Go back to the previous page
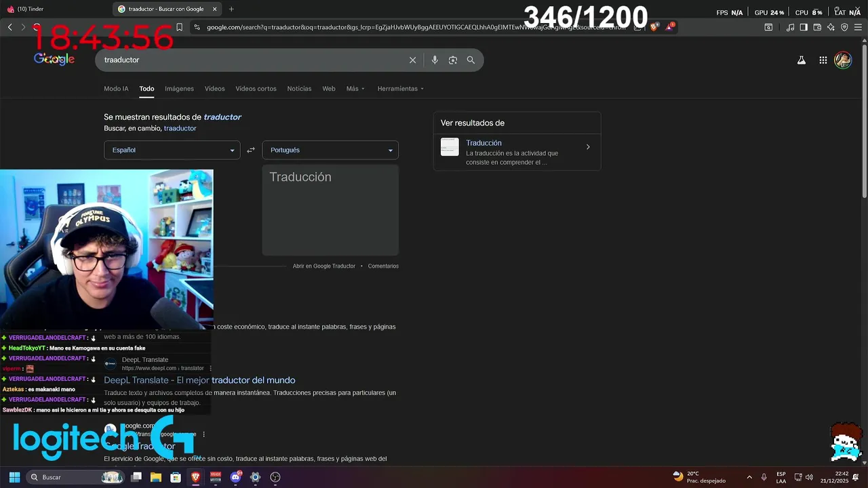Screen dimensions: 868x488 [10, 27]
